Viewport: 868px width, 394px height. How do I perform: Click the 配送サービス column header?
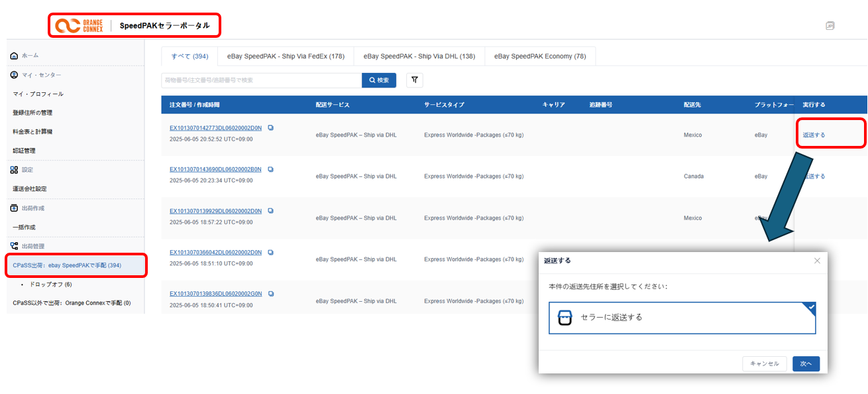333,105
